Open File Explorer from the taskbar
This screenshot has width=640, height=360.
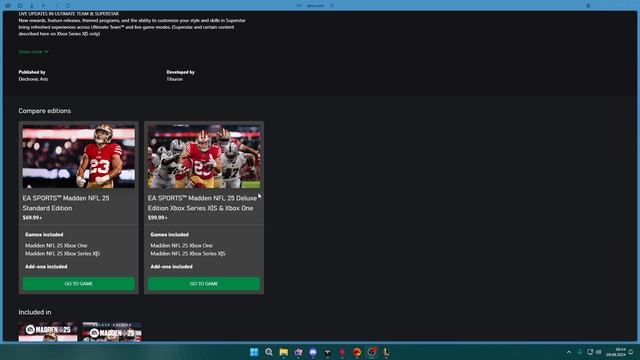(x=283, y=352)
